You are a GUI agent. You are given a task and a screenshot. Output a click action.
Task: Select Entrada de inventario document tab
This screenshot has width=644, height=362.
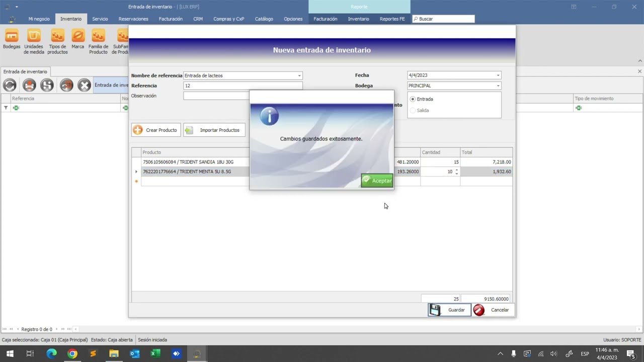(x=25, y=72)
